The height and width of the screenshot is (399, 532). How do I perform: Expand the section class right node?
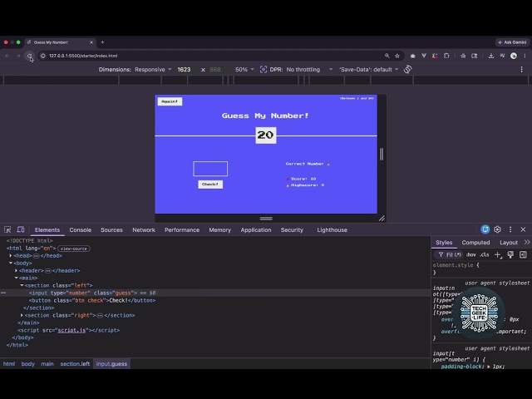click(x=22, y=316)
